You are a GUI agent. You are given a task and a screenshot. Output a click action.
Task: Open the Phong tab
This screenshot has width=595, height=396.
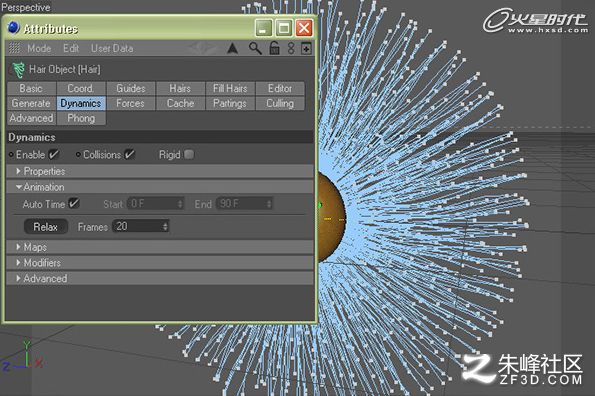pos(81,118)
